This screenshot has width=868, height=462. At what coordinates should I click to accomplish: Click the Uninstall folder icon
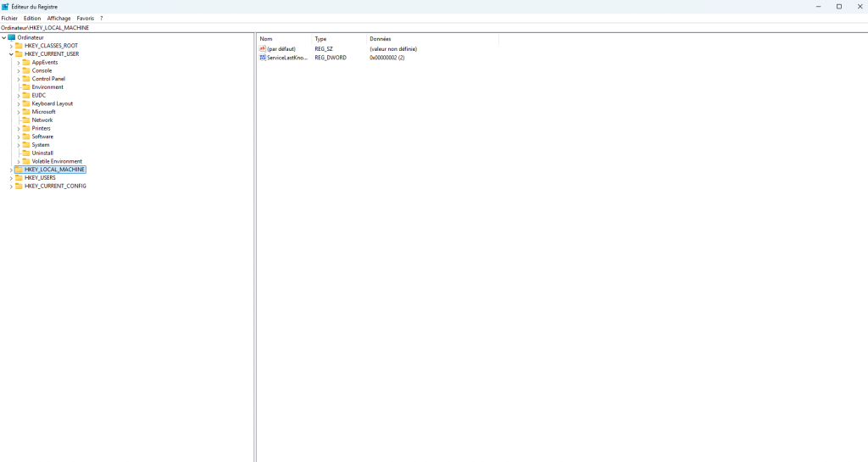(26, 153)
